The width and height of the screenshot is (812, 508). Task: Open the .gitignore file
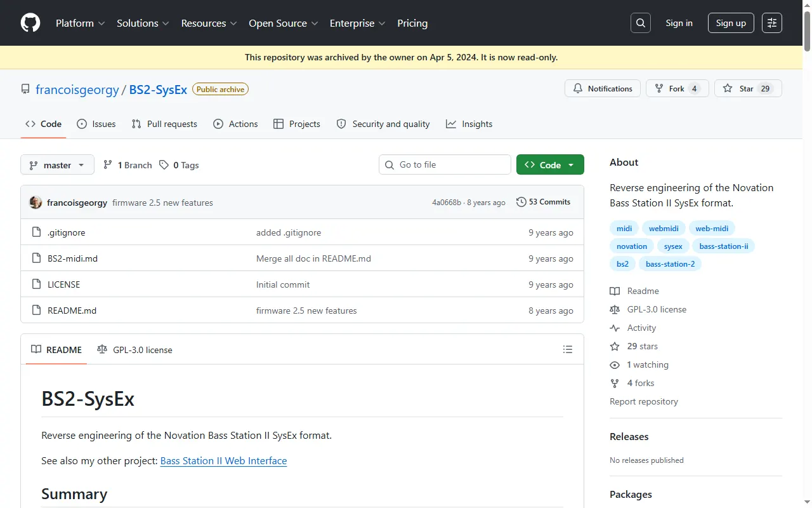click(66, 232)
